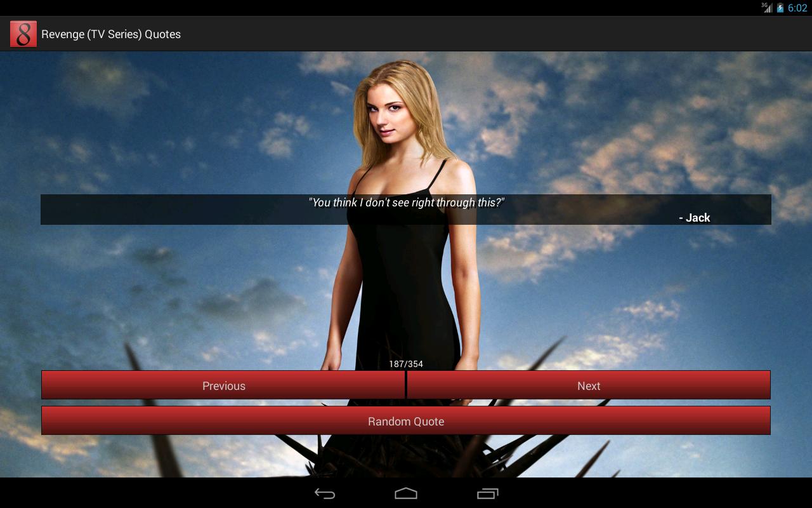Tap the Home navigation icon
812x508 pixels.
coord(405,493)
